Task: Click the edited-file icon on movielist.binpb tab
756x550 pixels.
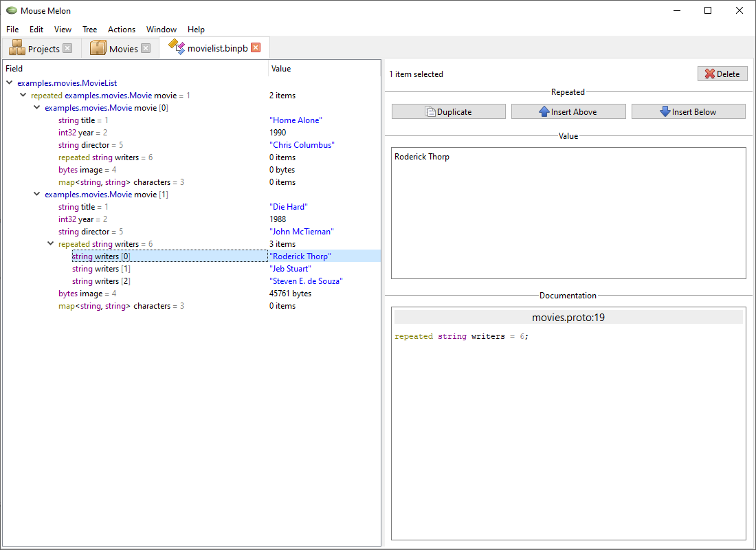Action: pyautogui.click(x=177, y=47)
